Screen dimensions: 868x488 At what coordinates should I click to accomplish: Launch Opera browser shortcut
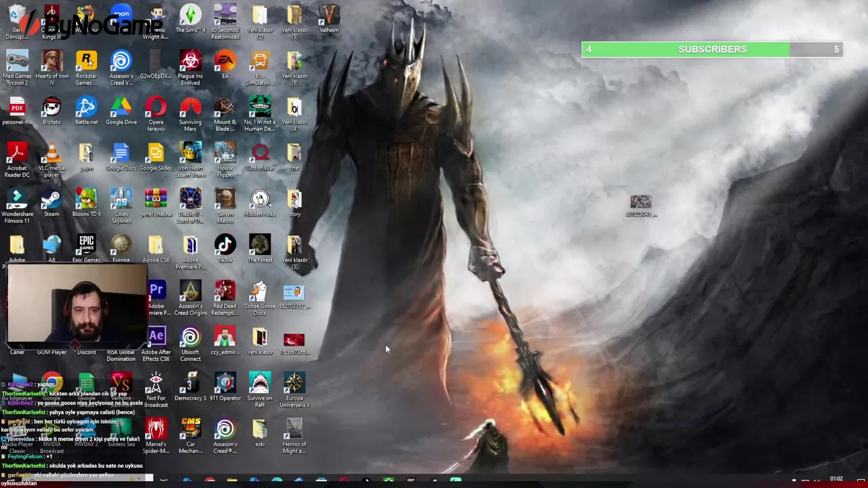156,114
